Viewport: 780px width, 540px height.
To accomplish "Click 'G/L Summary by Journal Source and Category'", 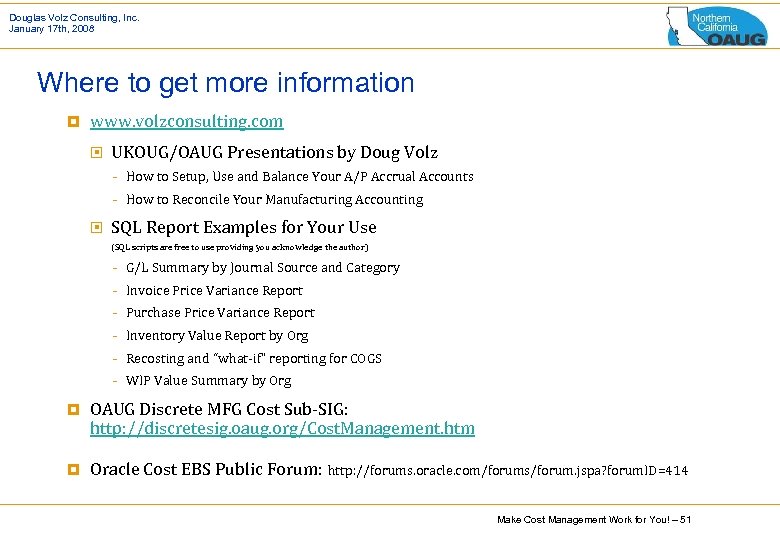I will tap(263, 268).
